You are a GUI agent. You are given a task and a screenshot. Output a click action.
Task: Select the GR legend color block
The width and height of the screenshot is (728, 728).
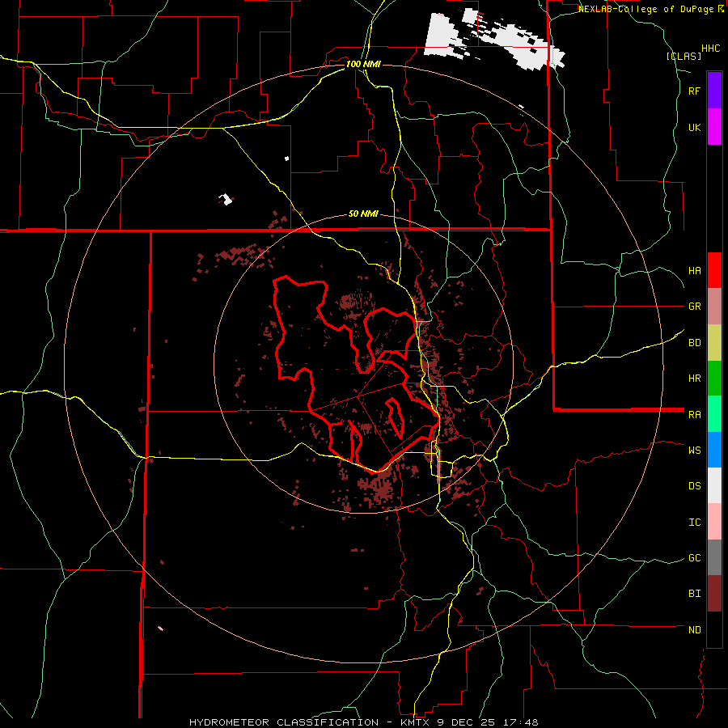pyautogui.click(x=714, y=307)
